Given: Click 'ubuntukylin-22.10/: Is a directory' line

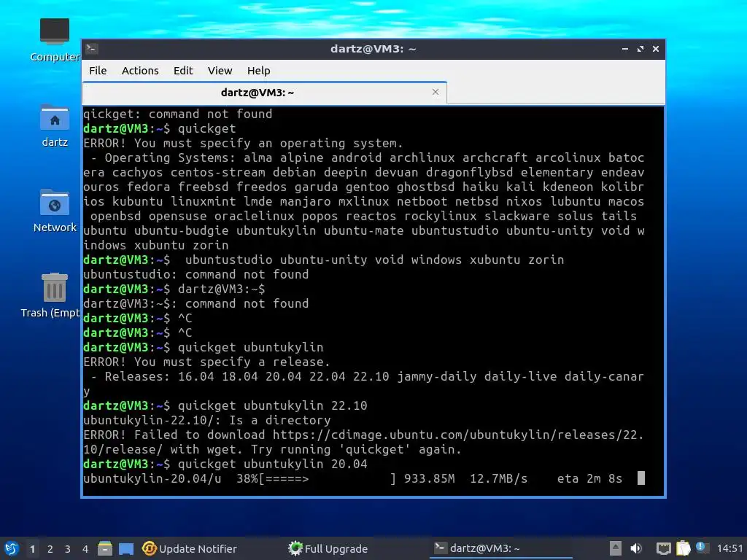Looking at the screenshot, I should tap(206, 420).
